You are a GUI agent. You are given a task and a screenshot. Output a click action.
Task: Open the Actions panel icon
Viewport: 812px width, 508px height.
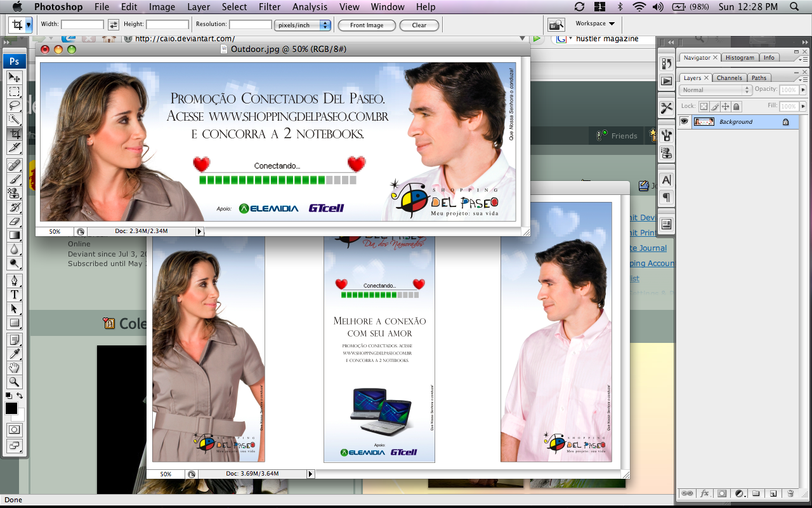[x=666, y=81]
